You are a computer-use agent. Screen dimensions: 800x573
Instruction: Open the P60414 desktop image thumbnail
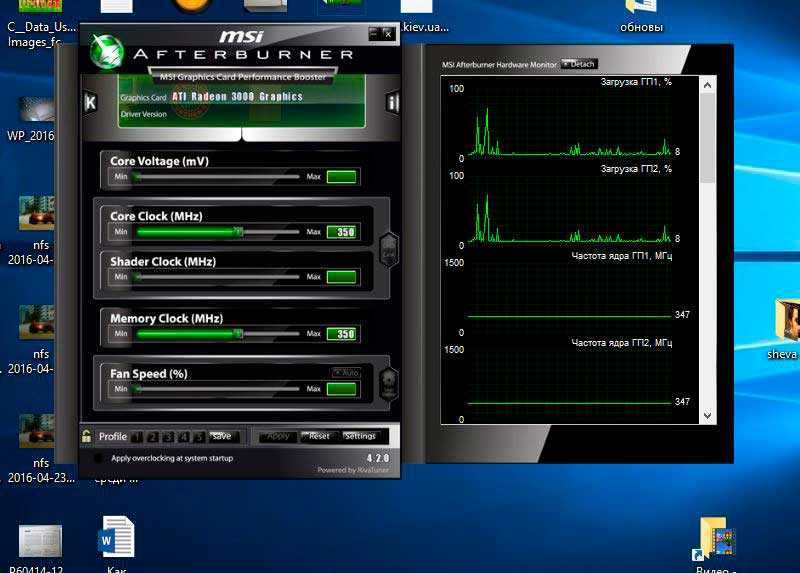40,541
